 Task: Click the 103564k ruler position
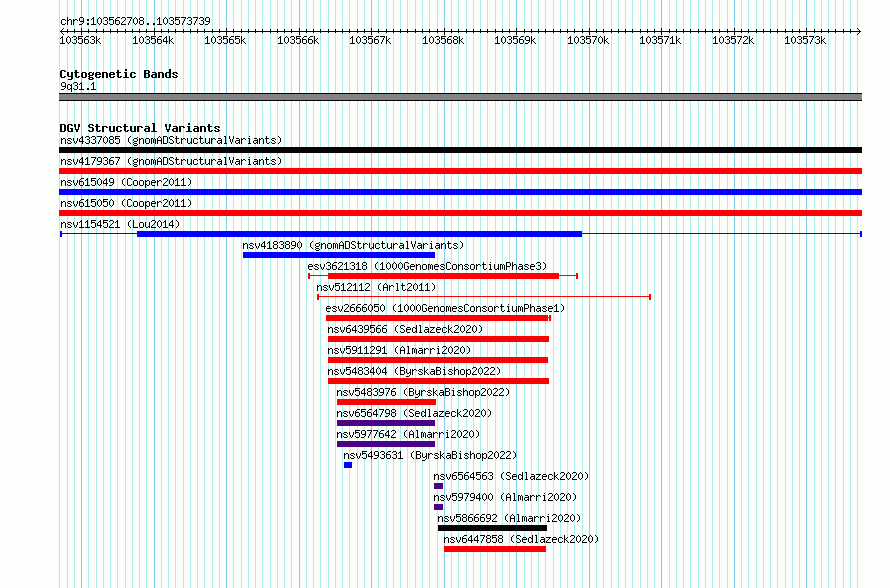click(153, 40)
